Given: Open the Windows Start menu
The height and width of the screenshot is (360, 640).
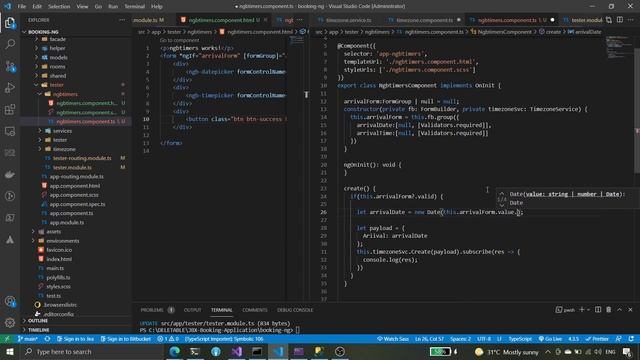Looking at the screenshot, I should (x=10, y=351).
